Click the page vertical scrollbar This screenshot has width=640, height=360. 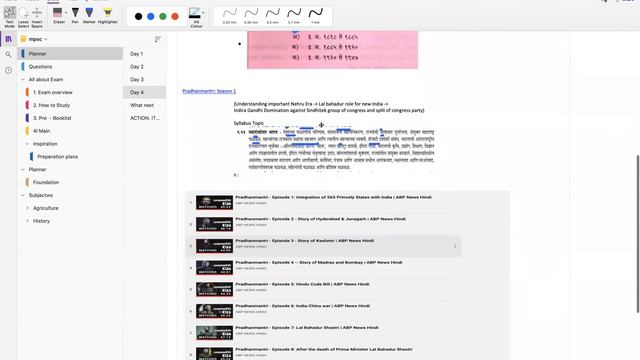coord(638,234)
